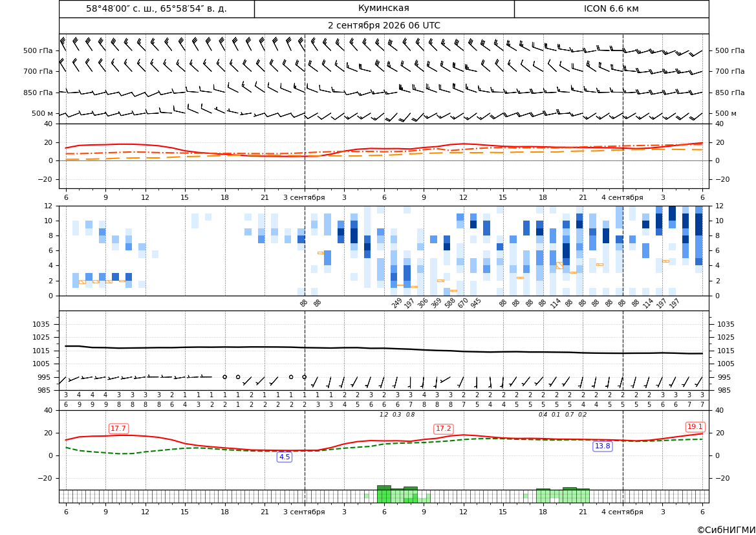Click the ICON 6.6 км model label
Screen dimensions: 756x535
611,8
